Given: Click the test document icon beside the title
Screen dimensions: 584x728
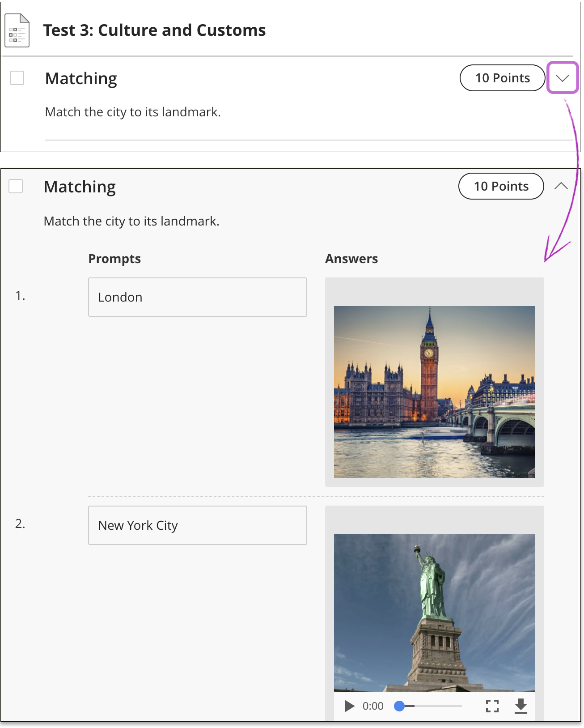Looking at the screenshot, I should click(x=17, y=30).
